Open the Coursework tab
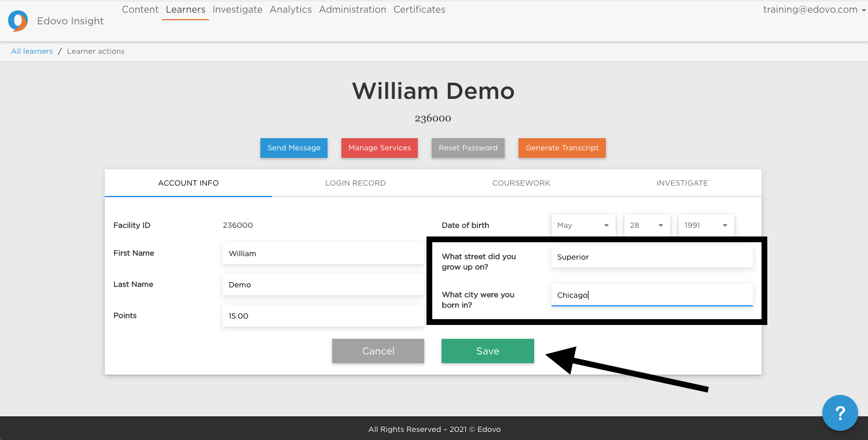Viewport: 868px width, 440px height. click(x=521, y=183)
